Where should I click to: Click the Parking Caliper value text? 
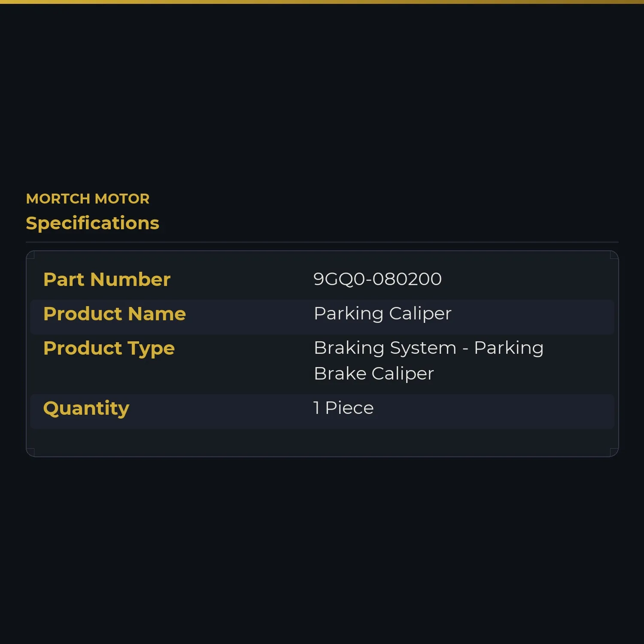tap(383, 313)
